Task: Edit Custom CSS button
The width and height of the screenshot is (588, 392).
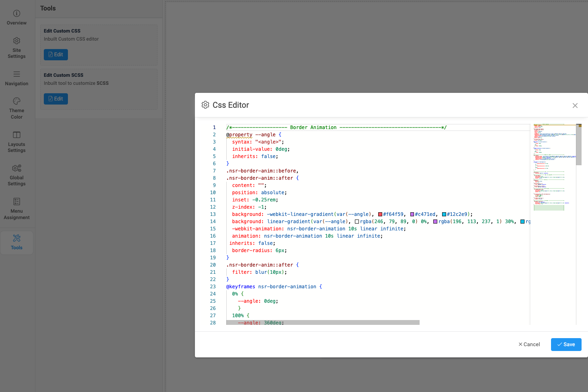Action: coord(56,55)
